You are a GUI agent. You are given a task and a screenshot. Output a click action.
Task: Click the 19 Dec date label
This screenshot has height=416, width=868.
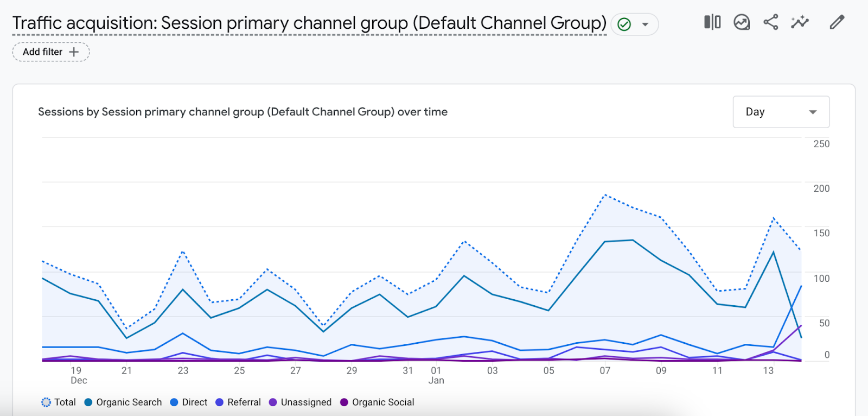pyautogui.click(x=78, y=375)
